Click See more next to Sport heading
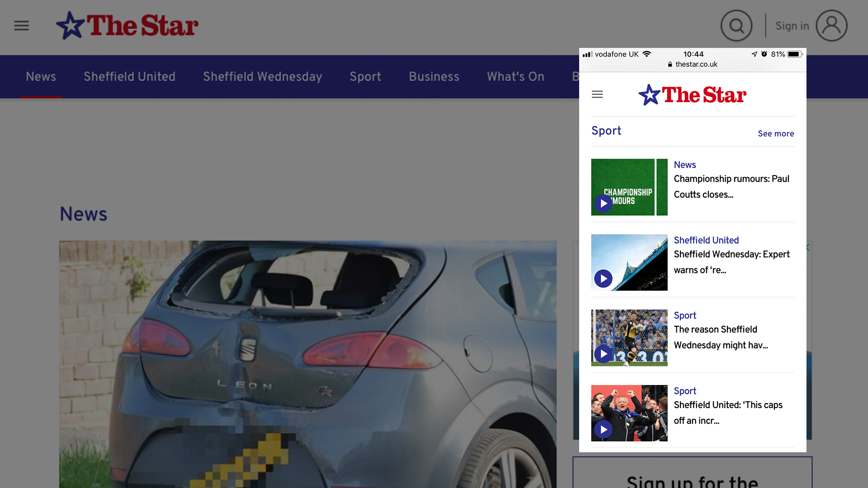The image size is (868, 488). click(x=776, y=133)
